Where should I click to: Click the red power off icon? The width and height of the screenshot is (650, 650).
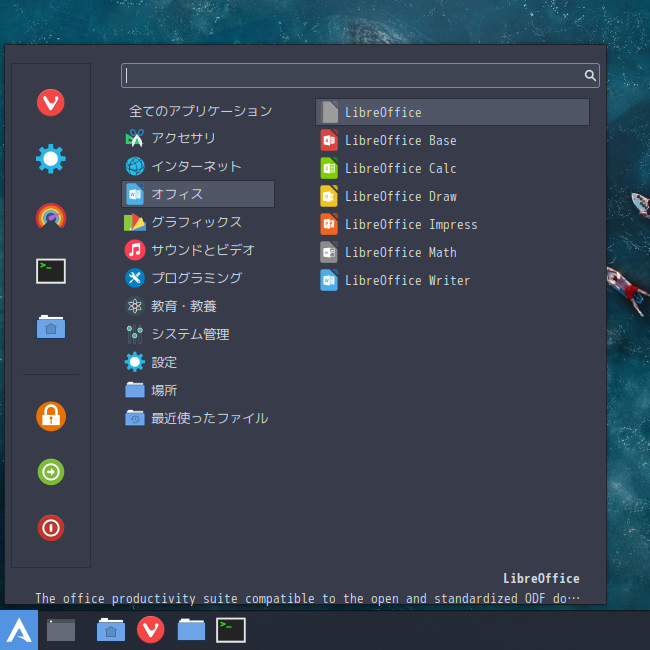click(x=51, y=528)
